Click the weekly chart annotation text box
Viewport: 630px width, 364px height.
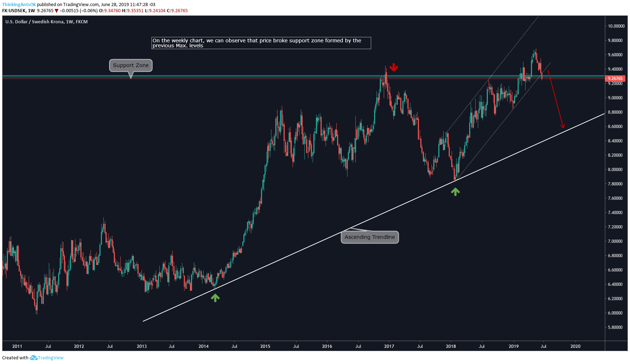pyautogui.click(x=261, y=43)
